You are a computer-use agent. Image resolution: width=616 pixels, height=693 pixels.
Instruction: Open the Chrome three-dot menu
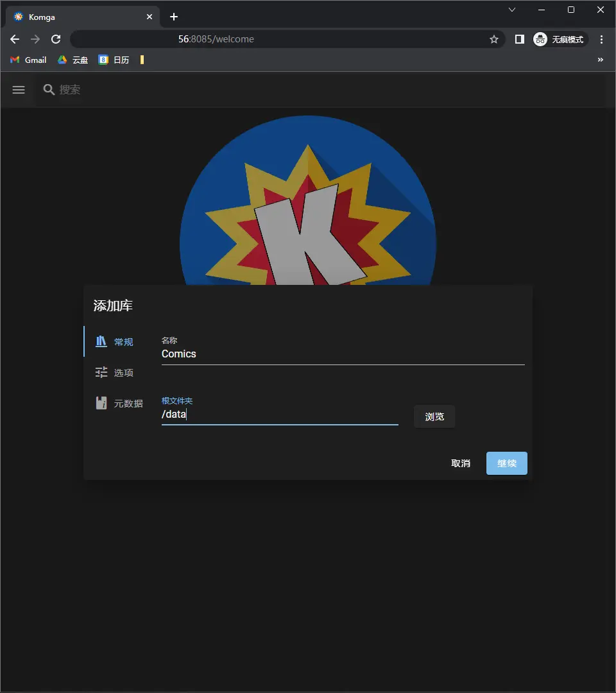(601, 39)
